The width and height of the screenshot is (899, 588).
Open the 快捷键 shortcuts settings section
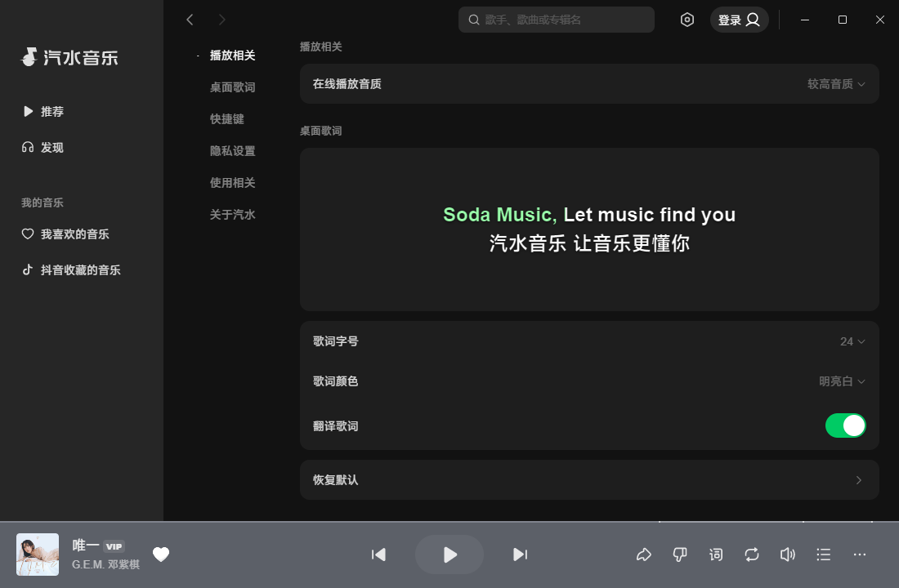pyautogui.click(x=226, y=119)
